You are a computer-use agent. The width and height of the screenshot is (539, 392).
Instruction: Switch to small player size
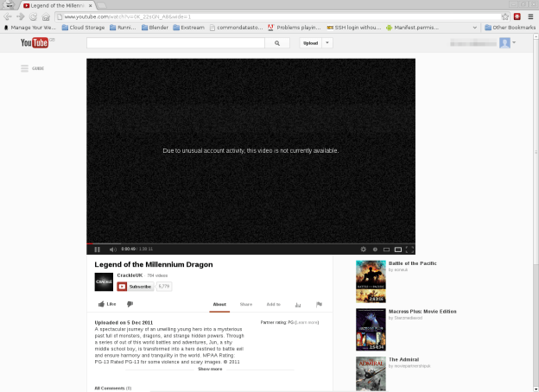(386, 250)
